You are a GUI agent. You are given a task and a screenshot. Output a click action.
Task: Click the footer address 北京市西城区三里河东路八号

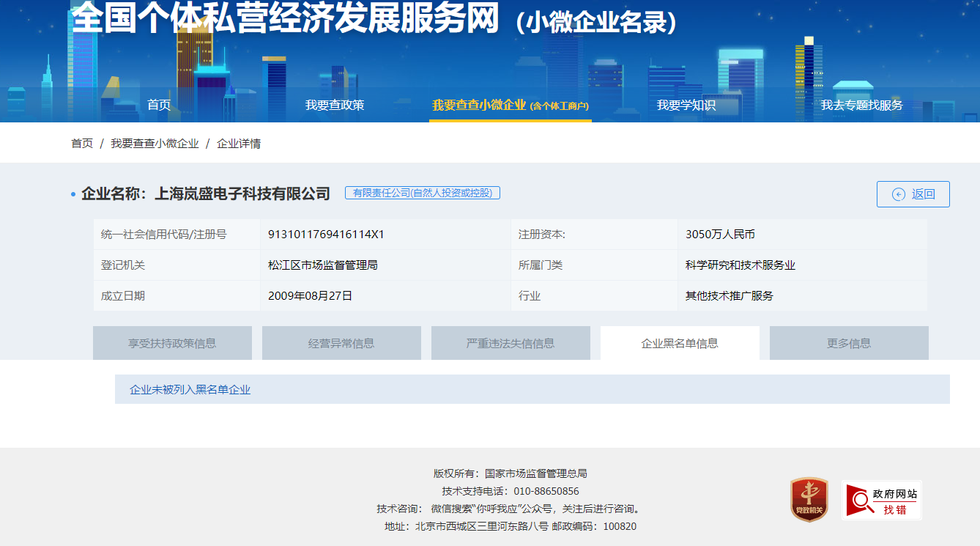[482, 526]
